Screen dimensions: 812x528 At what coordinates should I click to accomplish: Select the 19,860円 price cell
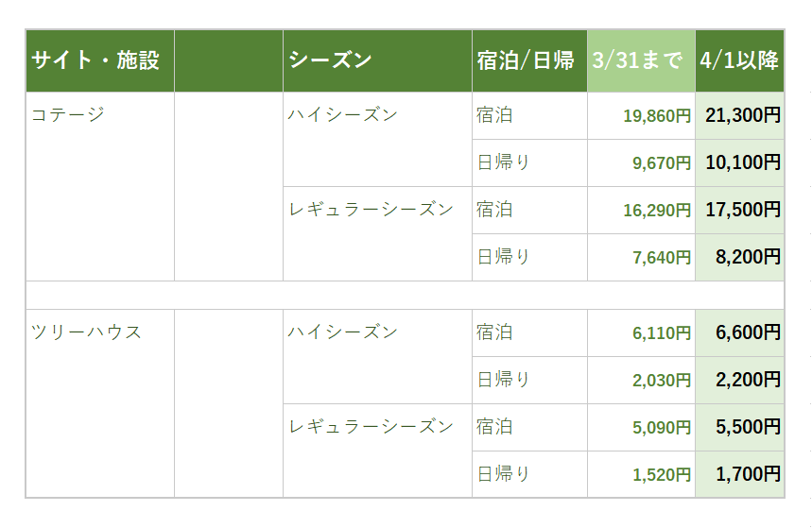click(x=656, y=116)
